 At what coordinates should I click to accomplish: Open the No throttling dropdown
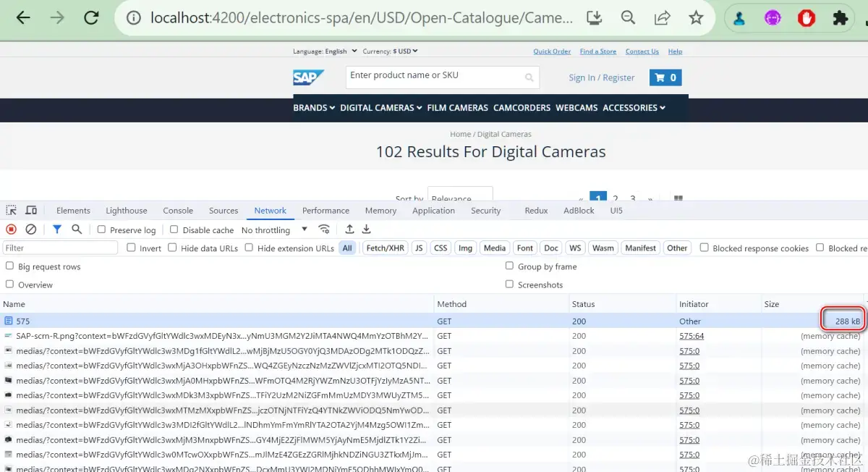[x=275, y=229]
